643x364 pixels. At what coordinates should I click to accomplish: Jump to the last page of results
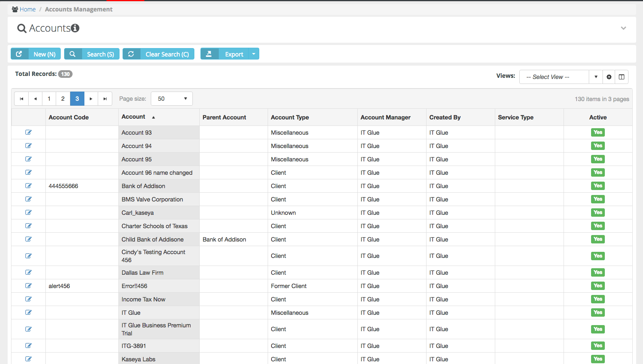click(x=105, y=99)
